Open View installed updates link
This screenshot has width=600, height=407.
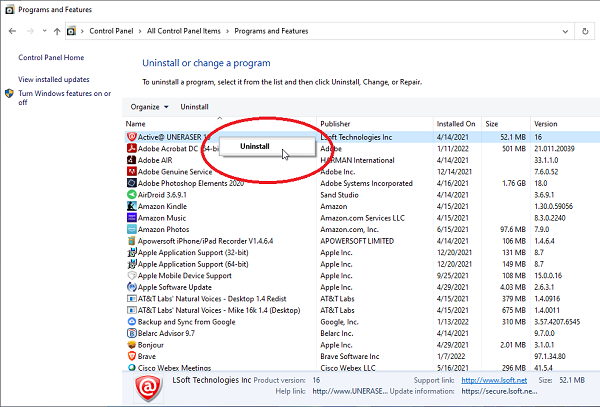[54, 79]
